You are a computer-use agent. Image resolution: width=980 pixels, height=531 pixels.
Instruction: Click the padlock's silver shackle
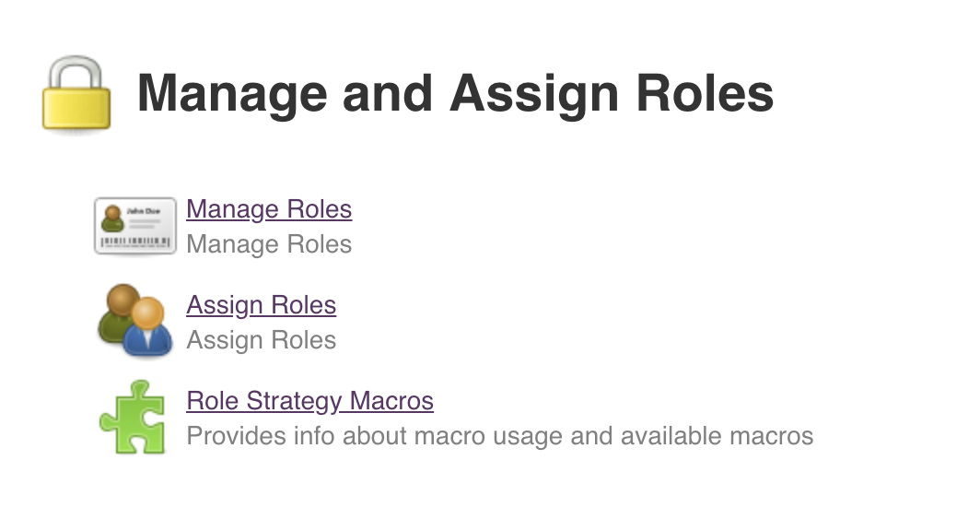click(76, 69)
